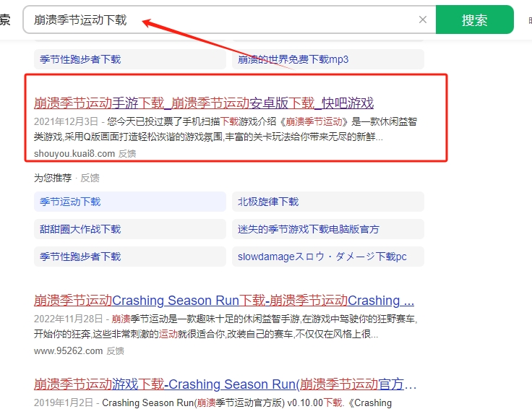The width and height of the screenshot is (532, 409).
Task: Open the 崩溃季节运动游戏下载 官方版 result
Action: point(225,384)
